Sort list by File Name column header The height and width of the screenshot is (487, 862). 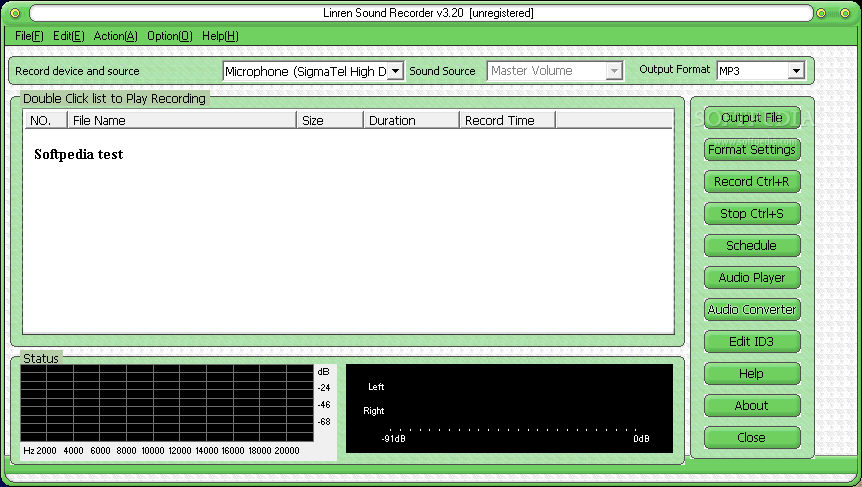pyautogui.click(x=182, y=120)
